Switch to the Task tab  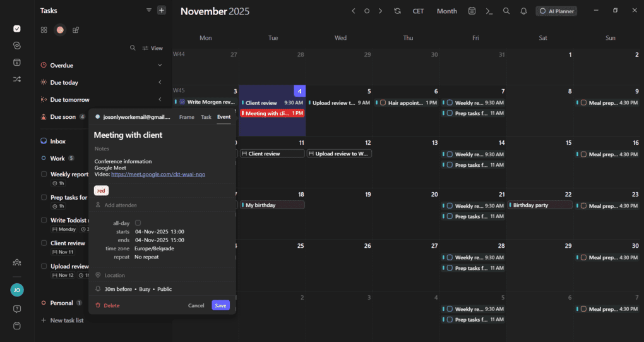pyautogui.click(x=206, y=117)
